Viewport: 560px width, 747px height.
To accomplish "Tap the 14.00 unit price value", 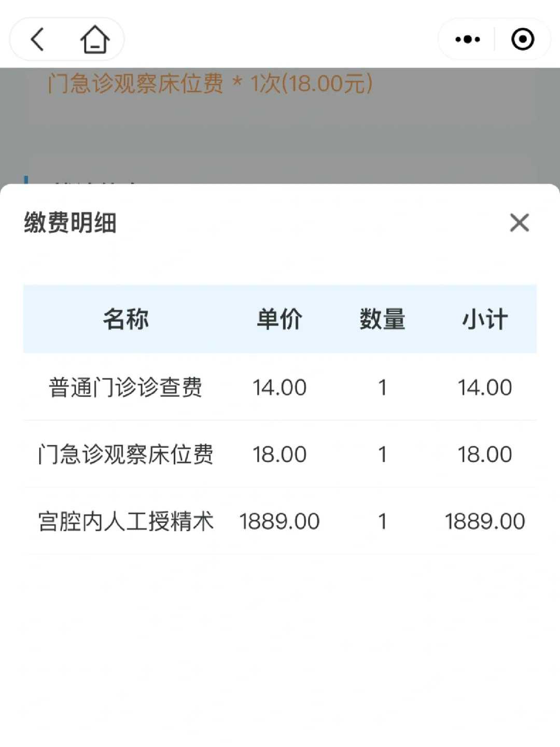I will tap(277, 388).
